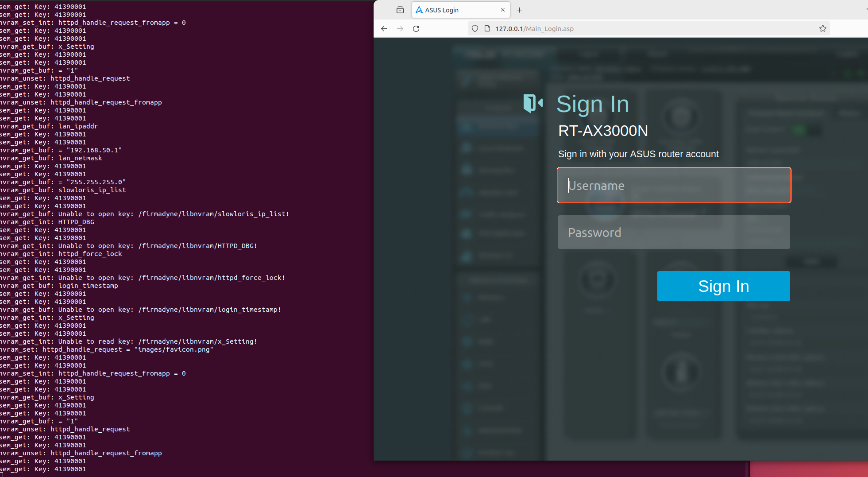Click the RT-AX3000N model name

[603, 131]
